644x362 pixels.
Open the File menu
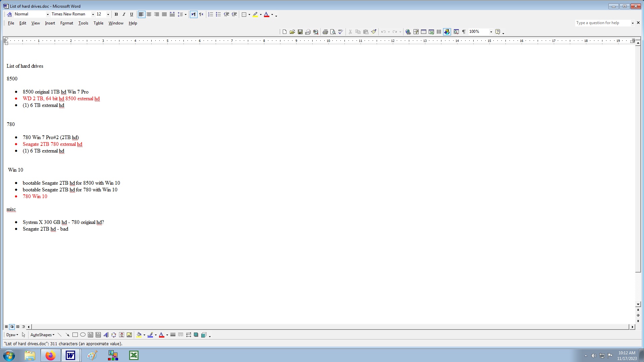point(11,23)
